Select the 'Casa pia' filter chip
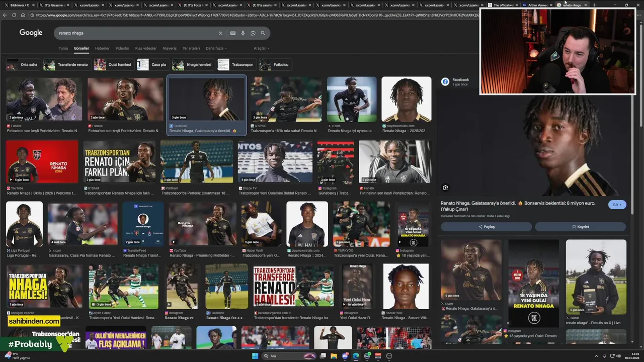Viewport: 644px width, 362px height. 152,64
